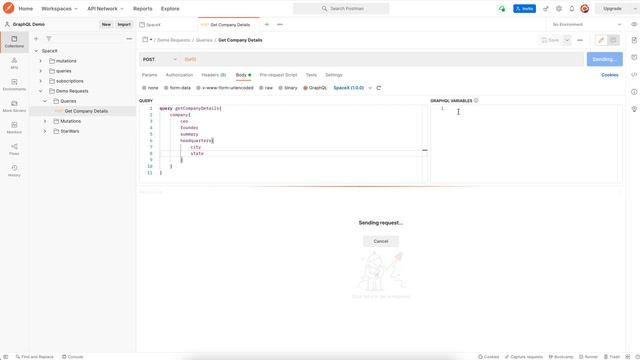The width and height of the screenshot is (640, 360).
Task: Switch to the Headers (8) tab
Action: 213,75
